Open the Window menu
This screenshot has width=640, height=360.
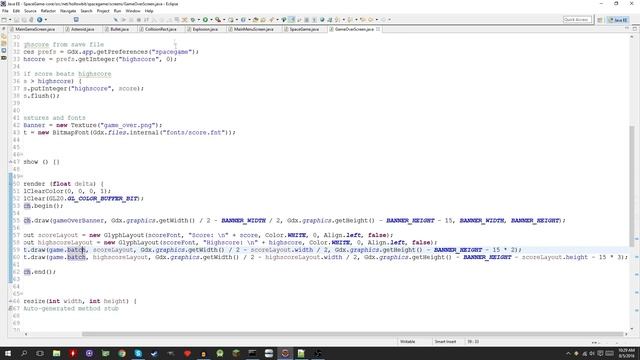[x=133, y=11]
